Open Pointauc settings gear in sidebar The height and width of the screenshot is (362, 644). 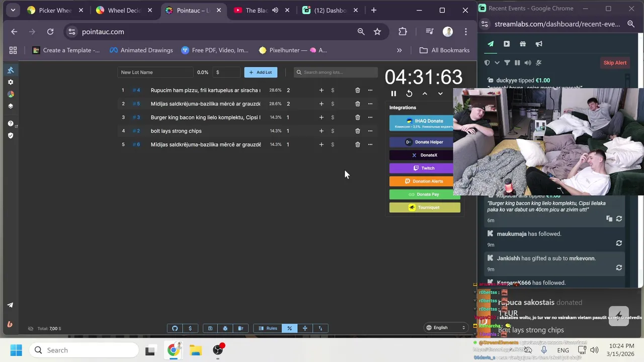pyautogui.click(x=11, y=82)
